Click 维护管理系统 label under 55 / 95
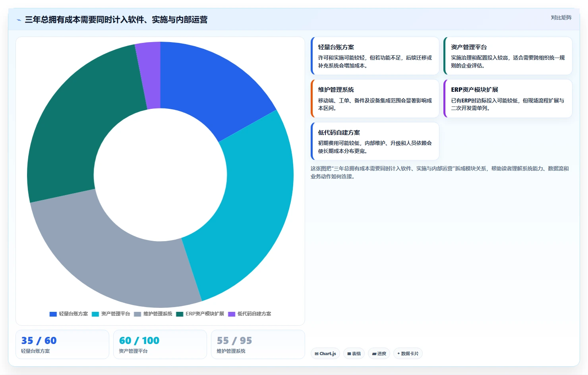588x375 pixels. [x=231, y=351]
